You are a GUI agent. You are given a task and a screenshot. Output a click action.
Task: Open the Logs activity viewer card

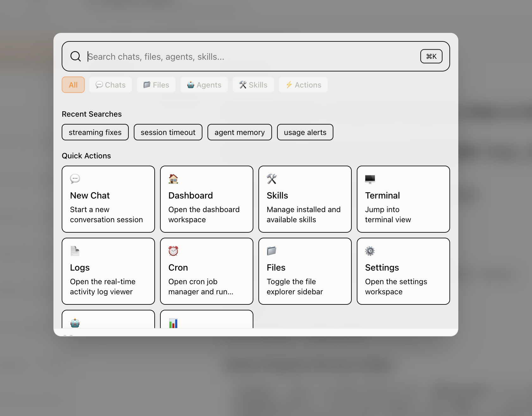(108, 271)
